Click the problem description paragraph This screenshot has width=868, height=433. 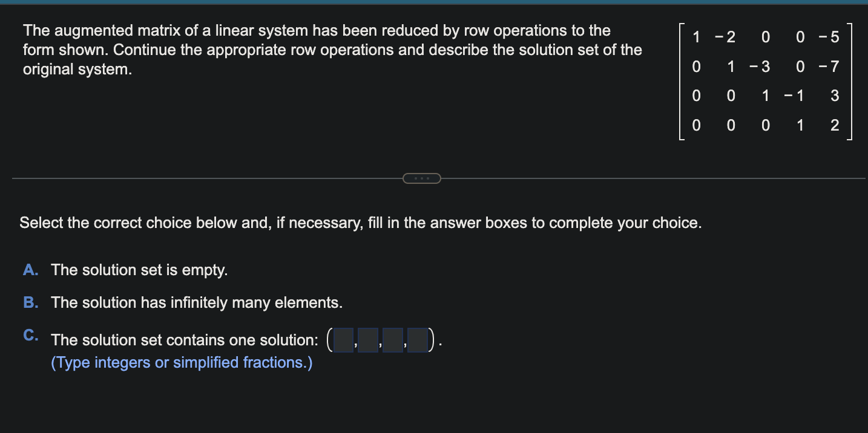coord(332,50)
